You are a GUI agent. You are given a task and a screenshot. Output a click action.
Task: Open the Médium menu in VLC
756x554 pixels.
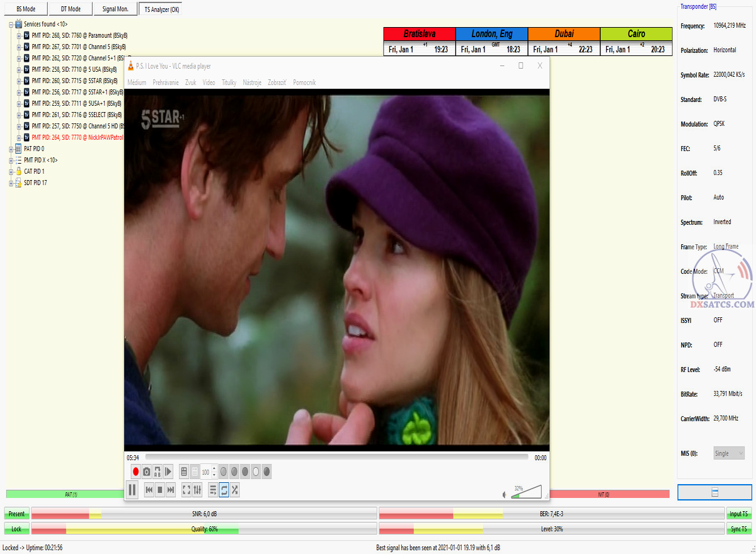coord(137,82)
